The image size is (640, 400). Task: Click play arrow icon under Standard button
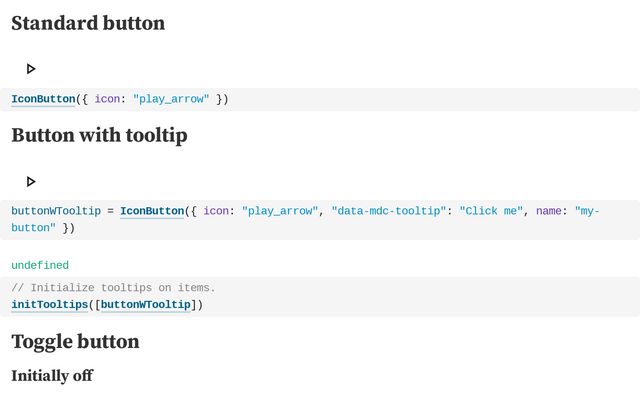[x=31, y=69]
